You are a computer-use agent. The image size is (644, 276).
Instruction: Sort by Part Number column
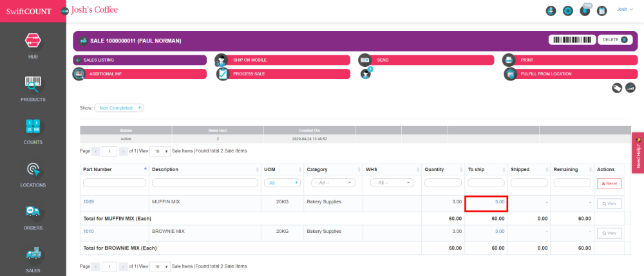[x=115, y=169]
